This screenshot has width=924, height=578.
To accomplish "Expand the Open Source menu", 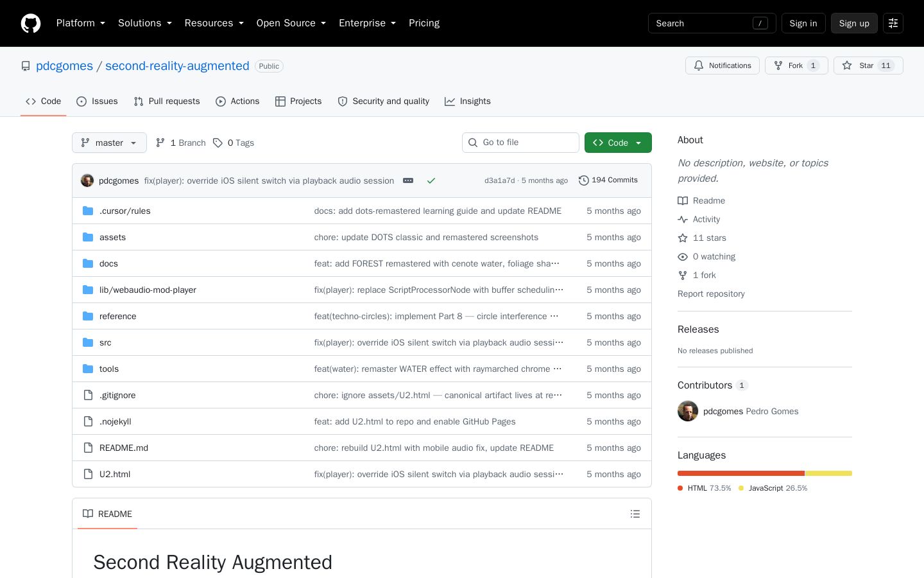I will pyautogui.click(x=291, y=23).
